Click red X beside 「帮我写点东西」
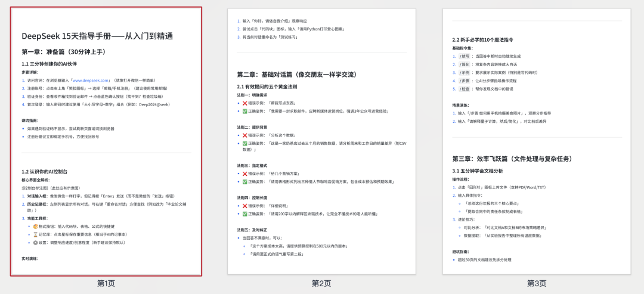This screenshot has width=644, height=294. 245,103
